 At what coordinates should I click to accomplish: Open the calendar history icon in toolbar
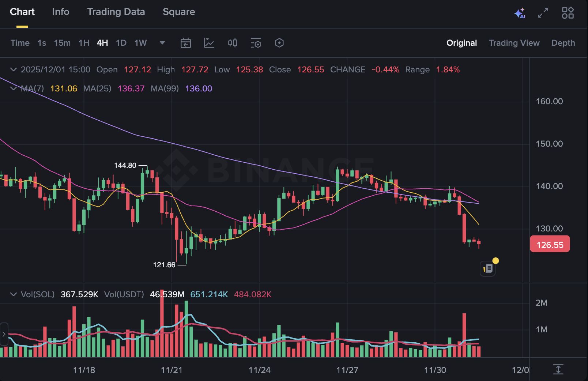186,43
